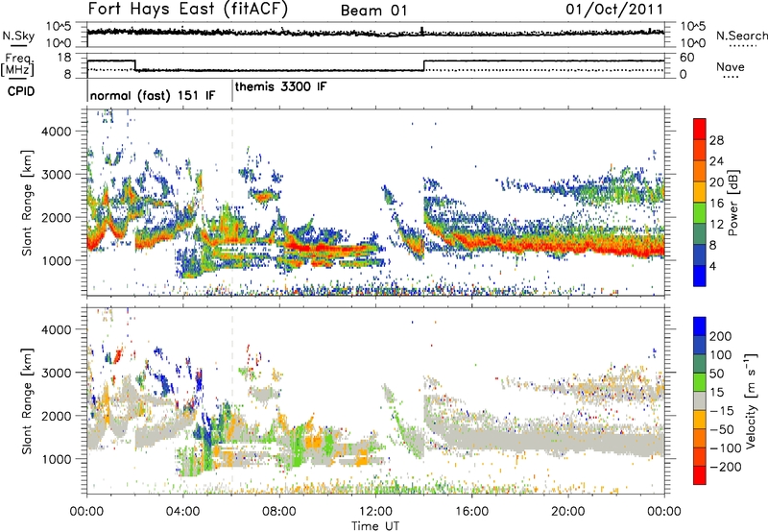Click the '4000' tick on power panel
768x532 pixels.
click(57, 132)
